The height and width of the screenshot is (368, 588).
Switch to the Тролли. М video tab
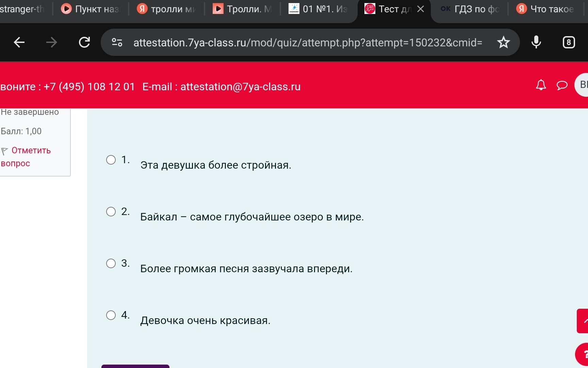click(x=242, y=9)
